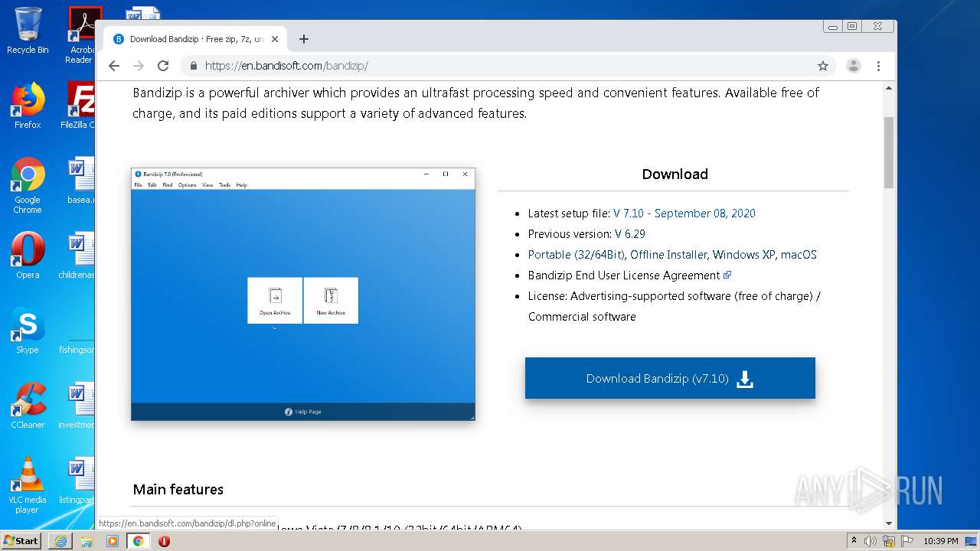Click the Main features heading
This screenshot has height=551, width=980.
pos(178,490)
